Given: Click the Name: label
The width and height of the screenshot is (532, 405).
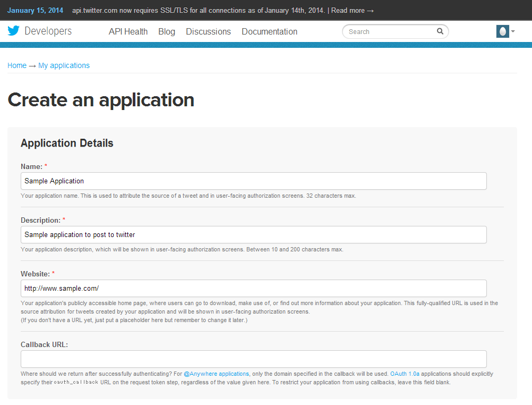Looking at the screenshot, I should click(x=31, y=166).
